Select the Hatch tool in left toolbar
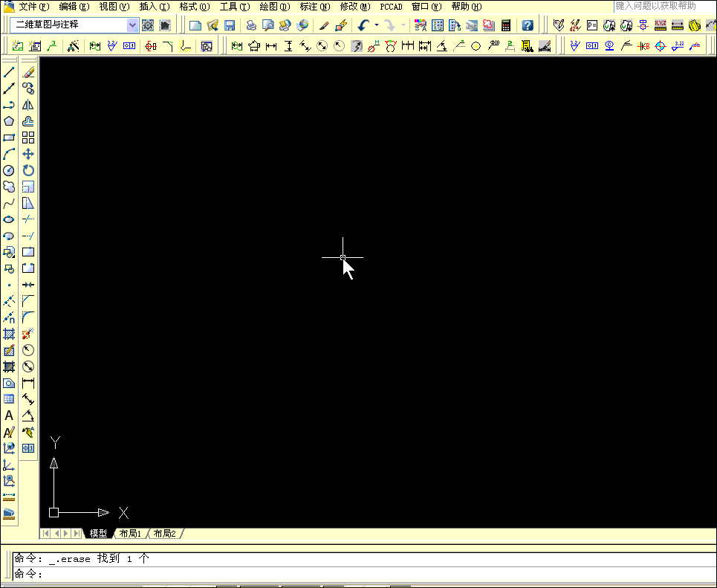The image size is (717, 588). (x=8, y=333)
